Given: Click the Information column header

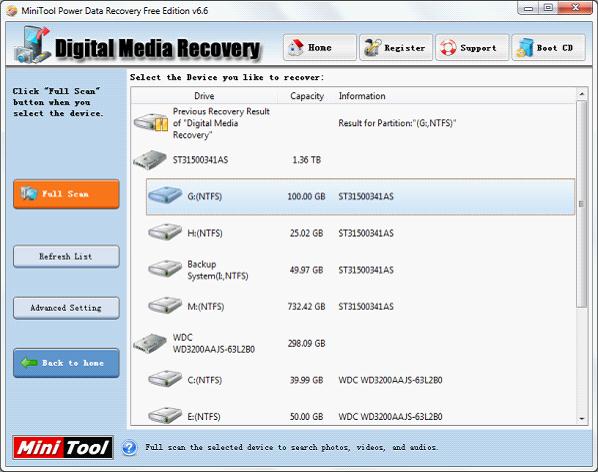Looking at the screenshot, I should (x=362, y=96).
